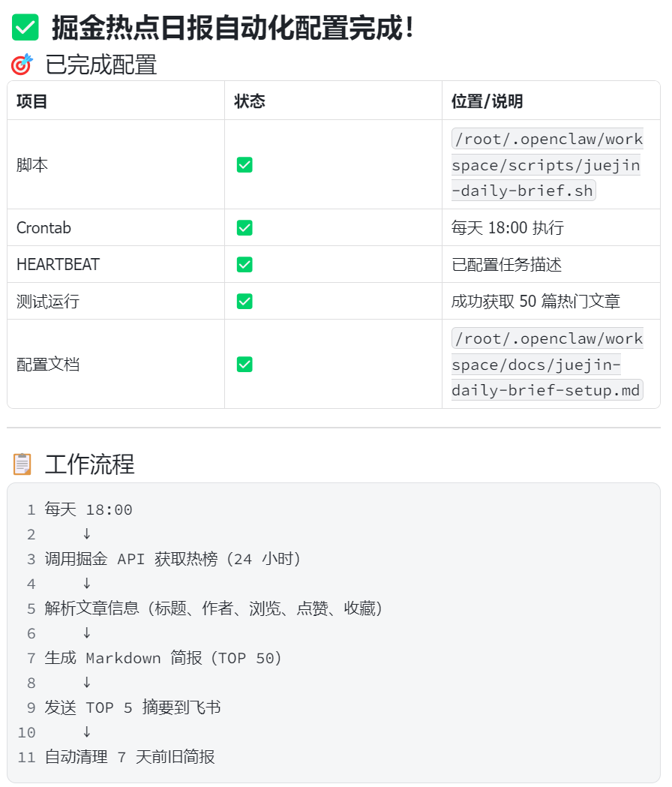Click code line 9 发送 TOP 5 摘要到飞书
Image resolution: width=672 pixels, height=787 pixels.
133,707
